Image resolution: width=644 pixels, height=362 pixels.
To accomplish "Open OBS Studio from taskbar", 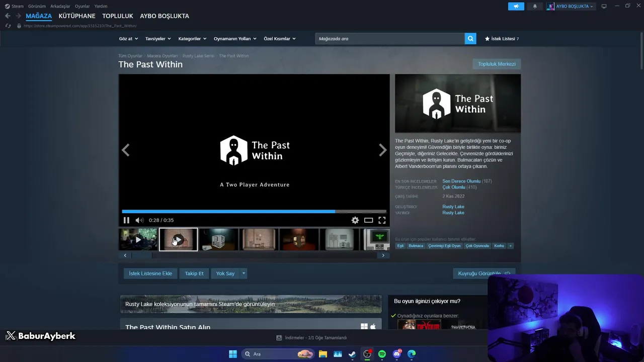I will 367,354.
